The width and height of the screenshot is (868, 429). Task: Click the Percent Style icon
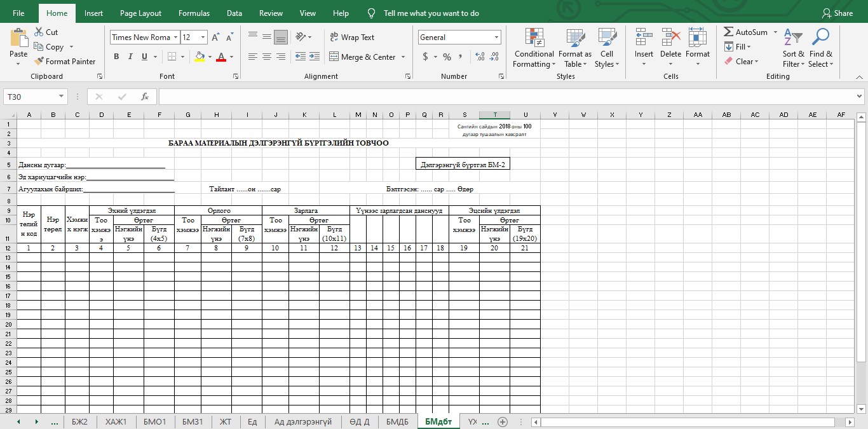pos(447,57)
